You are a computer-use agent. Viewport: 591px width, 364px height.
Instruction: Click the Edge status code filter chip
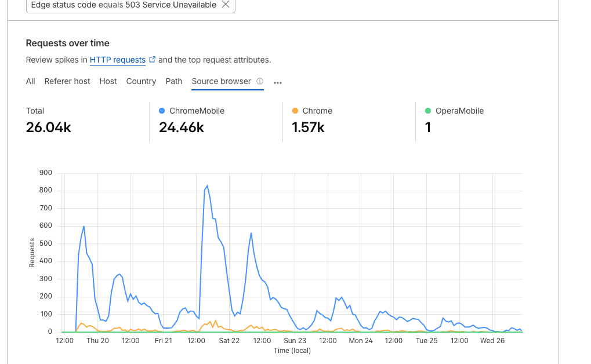pos(123,5)
